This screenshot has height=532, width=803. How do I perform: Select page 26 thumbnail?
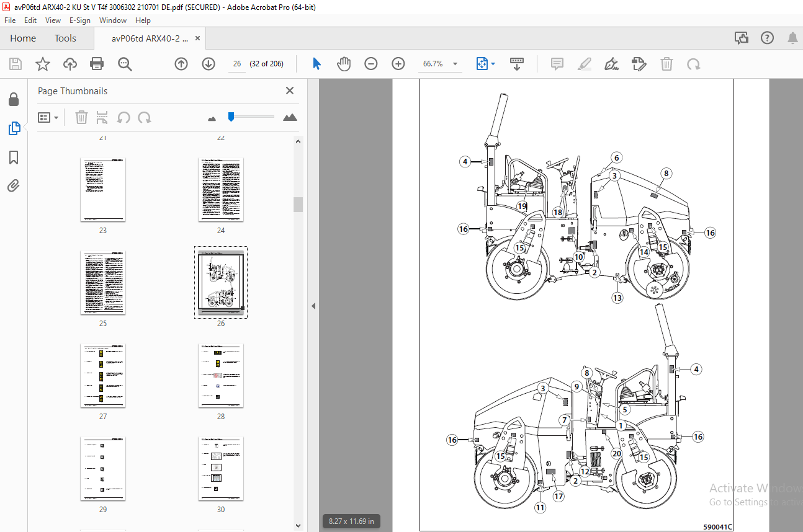[221, 282]
